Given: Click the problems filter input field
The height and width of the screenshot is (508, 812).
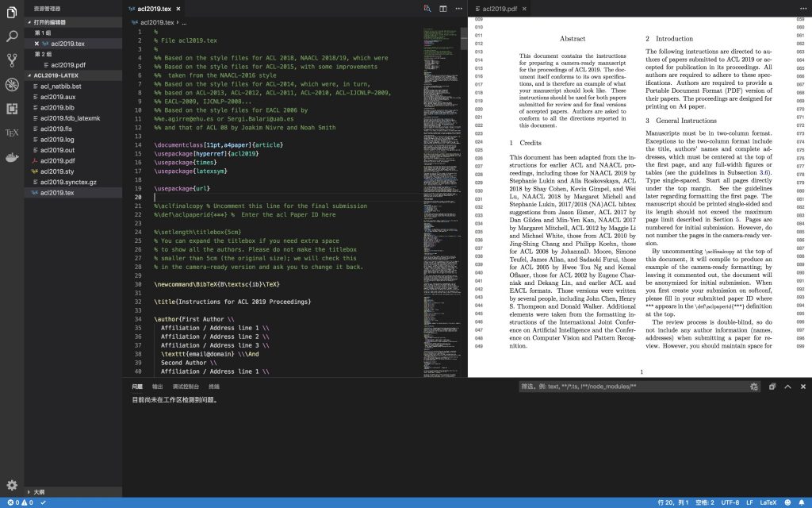Looking at the screenshot, I should point(634,387).
